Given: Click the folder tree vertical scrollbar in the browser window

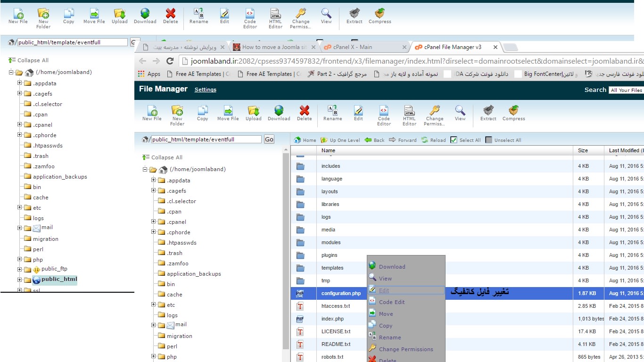Looking at the screenshot, I should pyautogui.click(x=286, y=250).
